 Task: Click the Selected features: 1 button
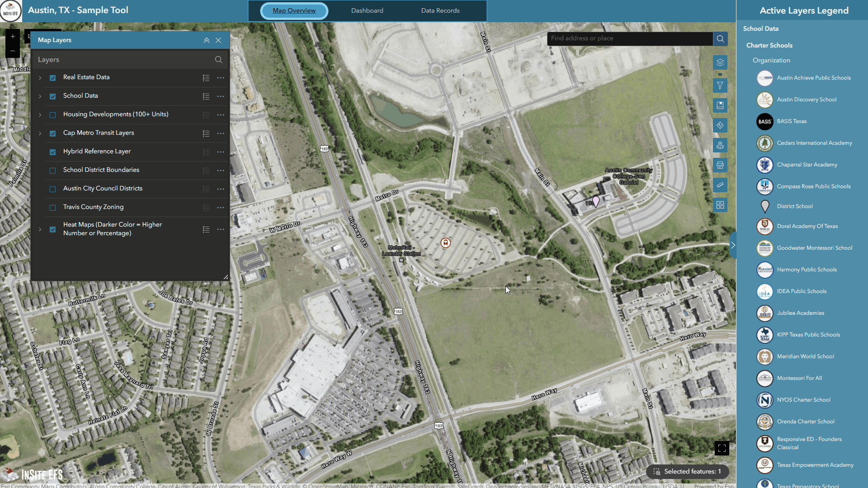[688, 471]
